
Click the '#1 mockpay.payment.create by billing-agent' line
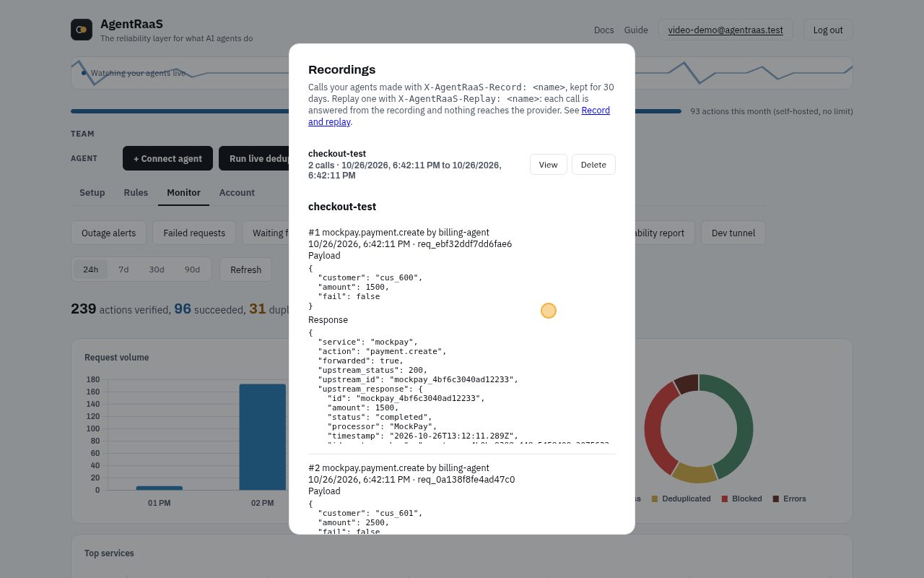point(398,233)
